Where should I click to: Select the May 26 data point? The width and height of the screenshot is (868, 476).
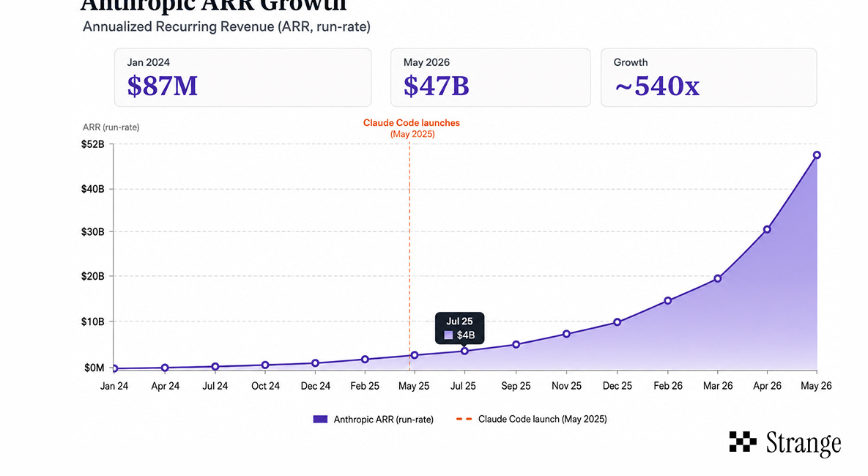pos(817,155)
